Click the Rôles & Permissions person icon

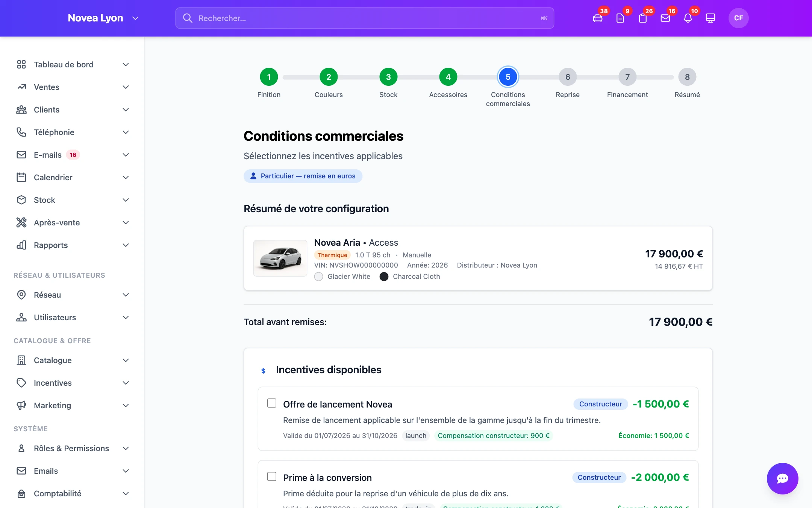pos(21,448)
